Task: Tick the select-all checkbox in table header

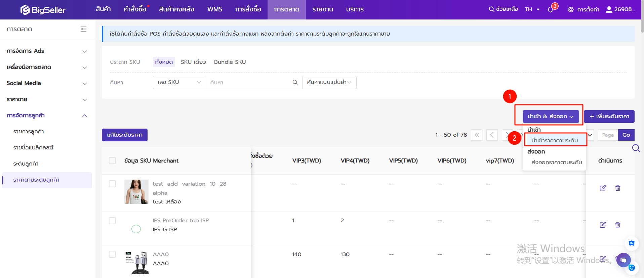Action: (x=112, y=160)
